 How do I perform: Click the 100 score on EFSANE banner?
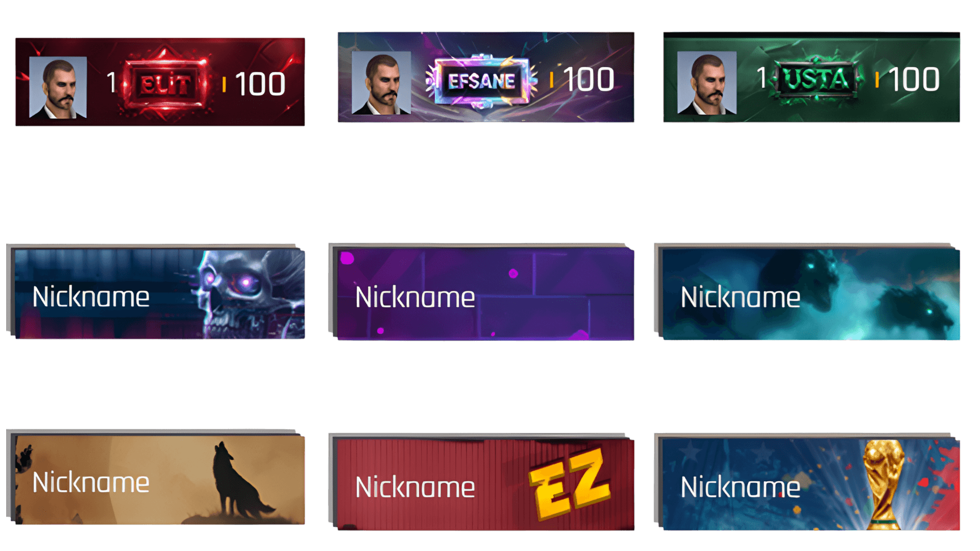pos(589,80)
